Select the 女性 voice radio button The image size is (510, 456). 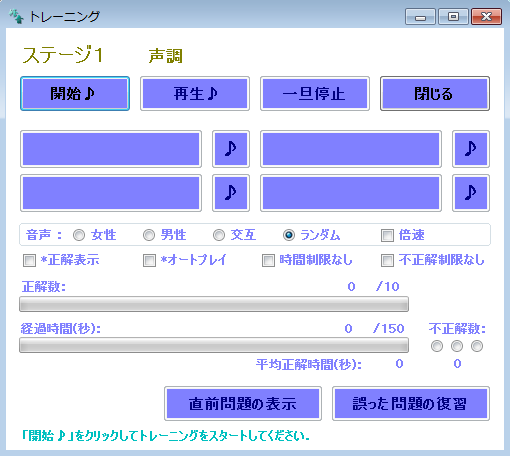click(79, 235)
